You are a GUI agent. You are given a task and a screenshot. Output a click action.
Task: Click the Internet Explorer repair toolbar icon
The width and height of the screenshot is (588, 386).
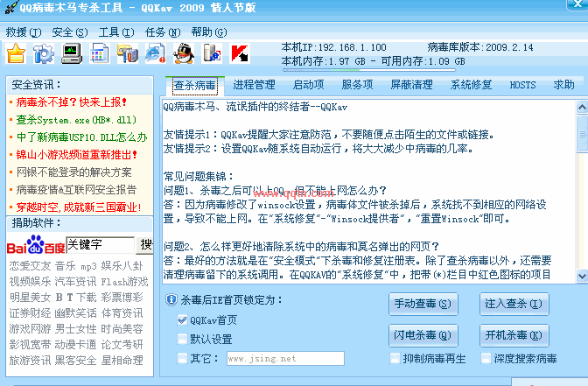coord(156,53)
